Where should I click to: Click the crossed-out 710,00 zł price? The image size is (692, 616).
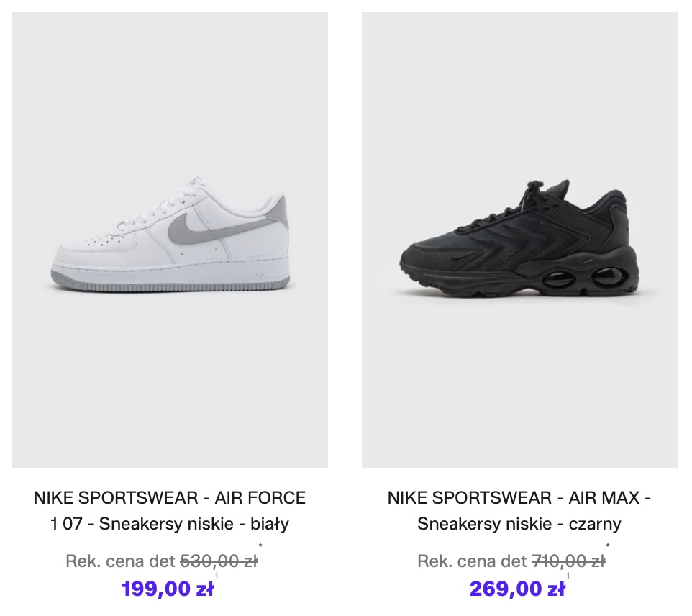568,561
